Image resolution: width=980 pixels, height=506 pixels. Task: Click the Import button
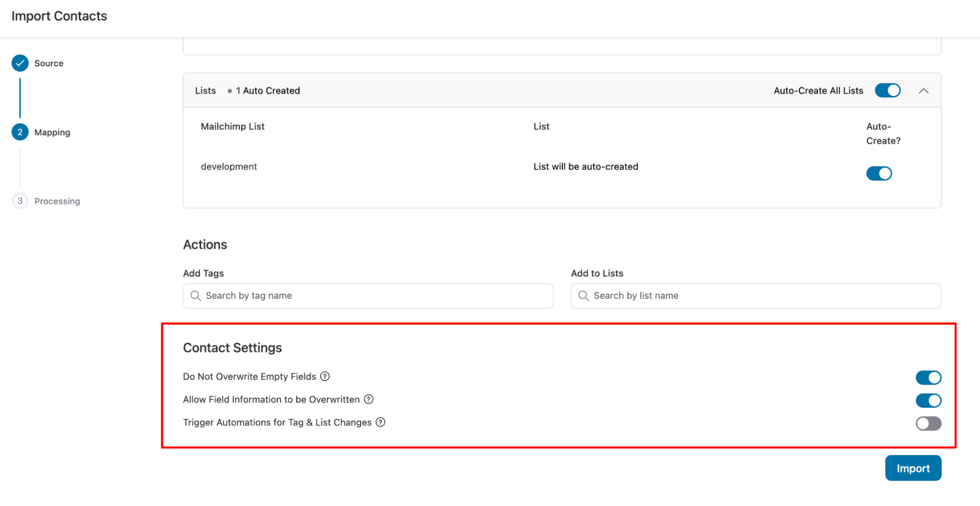coord(913,468)
